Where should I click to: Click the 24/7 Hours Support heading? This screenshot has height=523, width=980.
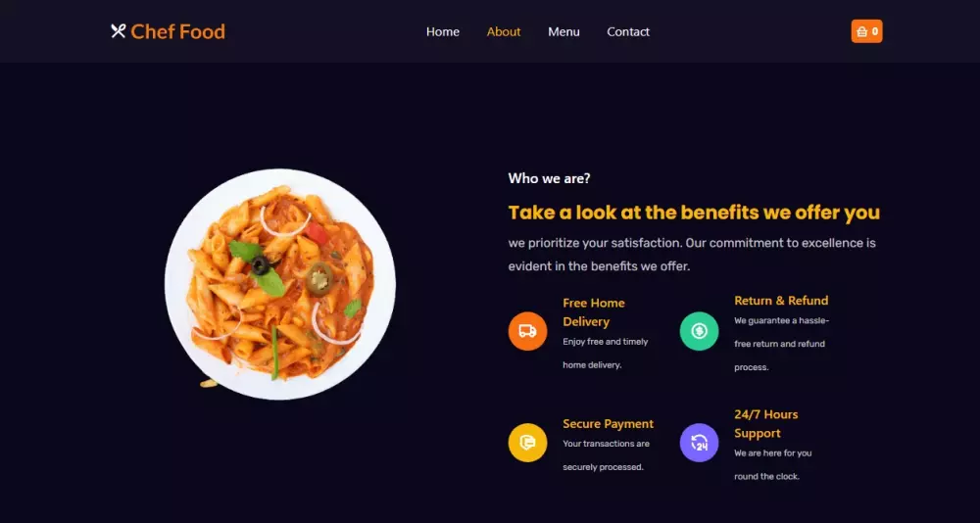click(766, 424)
